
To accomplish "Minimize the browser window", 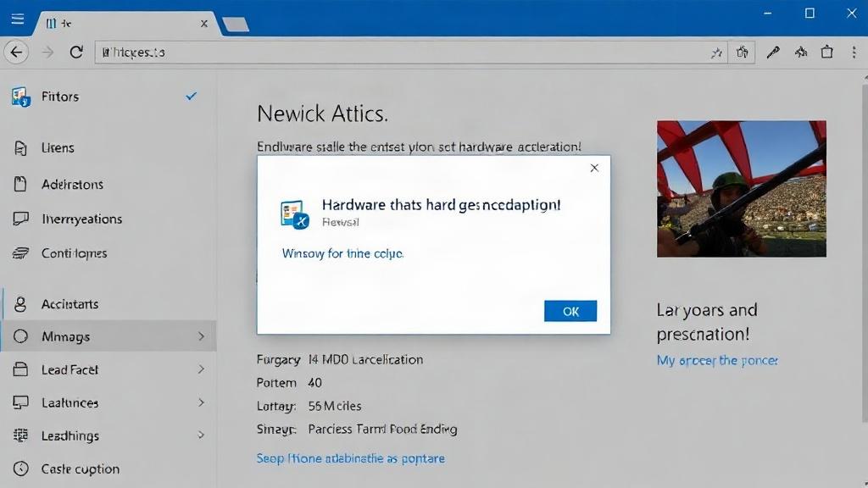I will point(767,14).
